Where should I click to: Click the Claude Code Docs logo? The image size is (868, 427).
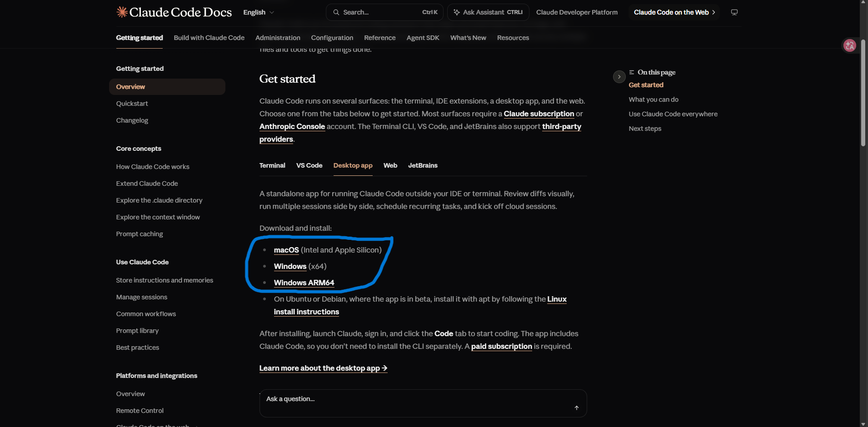174,12
